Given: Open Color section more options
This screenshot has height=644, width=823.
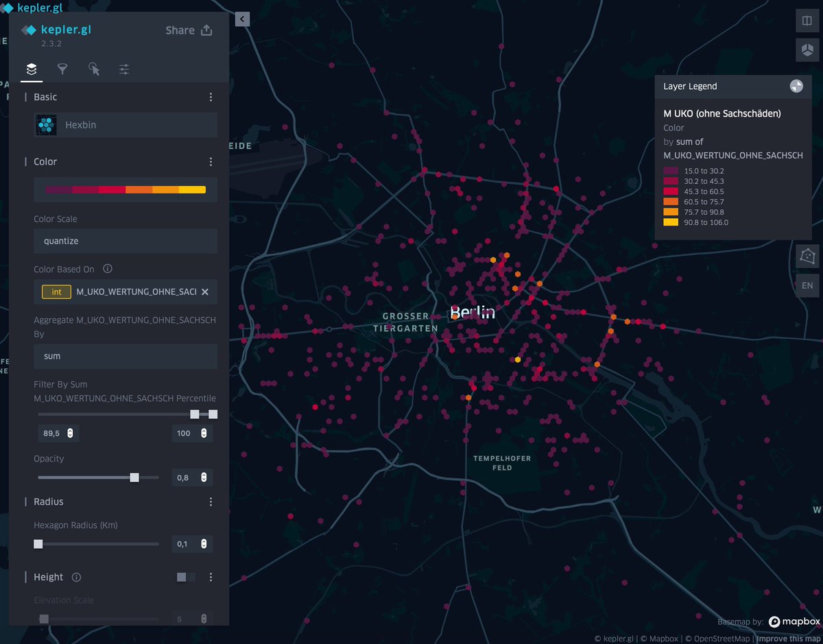Looking at the screenshot, I should pos(211,162).
